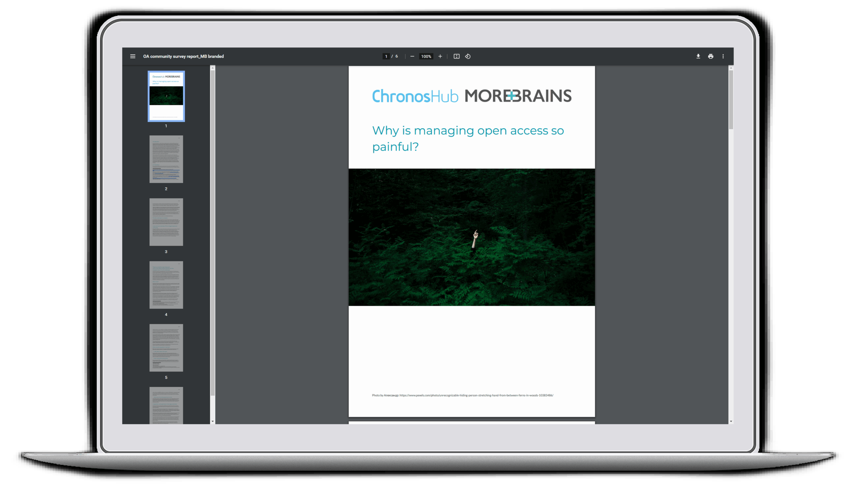Click the document vertical scrollbar thumb

pos(731,99)
